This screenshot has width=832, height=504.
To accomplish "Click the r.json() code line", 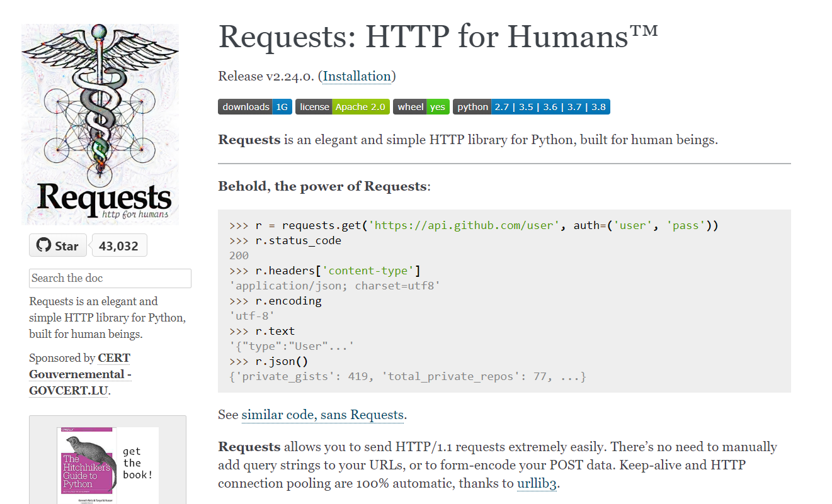I will coord(269,361).
